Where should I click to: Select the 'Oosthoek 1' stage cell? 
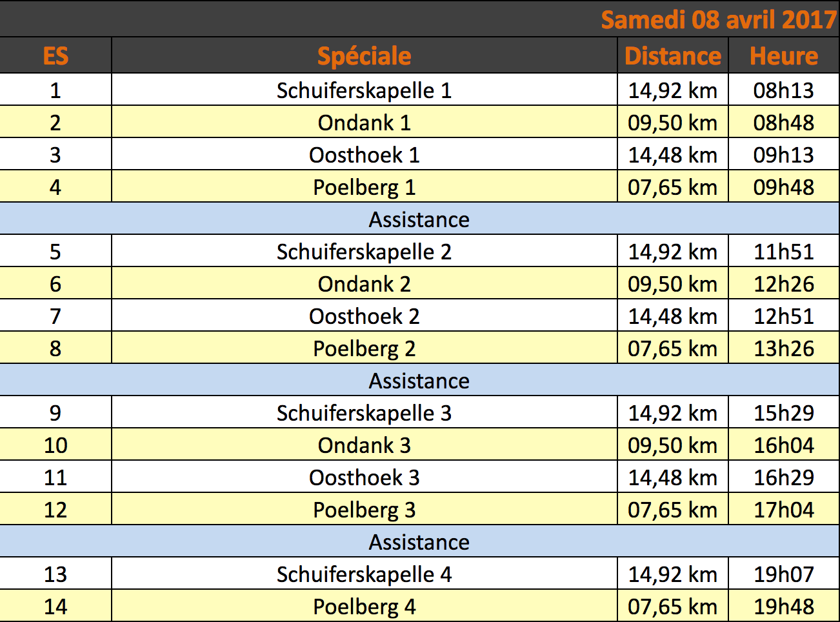click(x=365, y=154)
